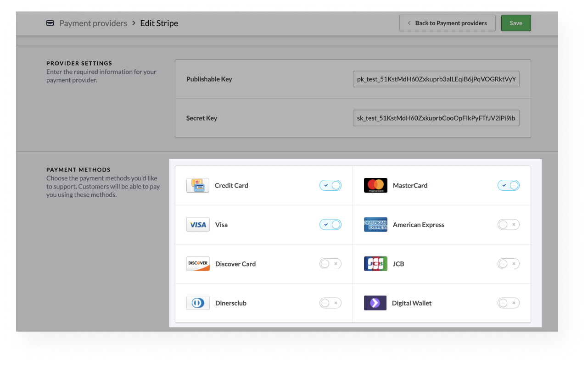Enable the Dinersclub toggle
This screenshot has height=366, width=588.
(330, 303)
